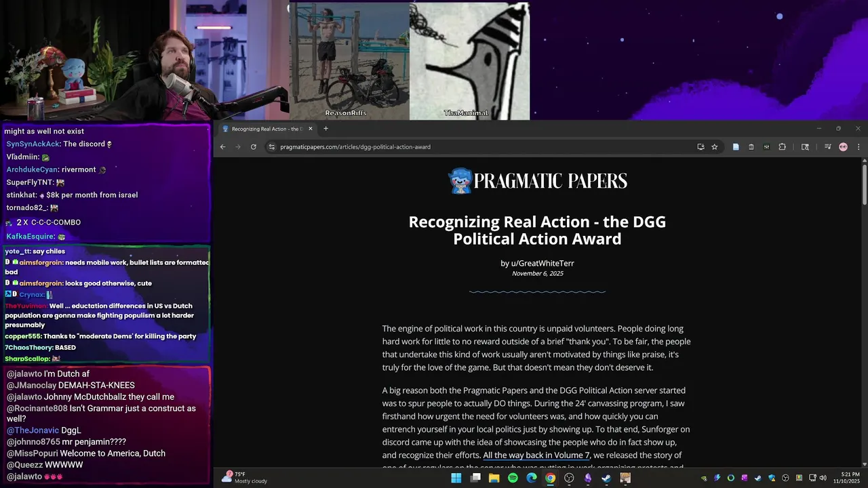This screenshot has width=868, height=488.
Task: Click the KafkaEsquire chat username
Action: pyautogui.click(x=30, y=237)
